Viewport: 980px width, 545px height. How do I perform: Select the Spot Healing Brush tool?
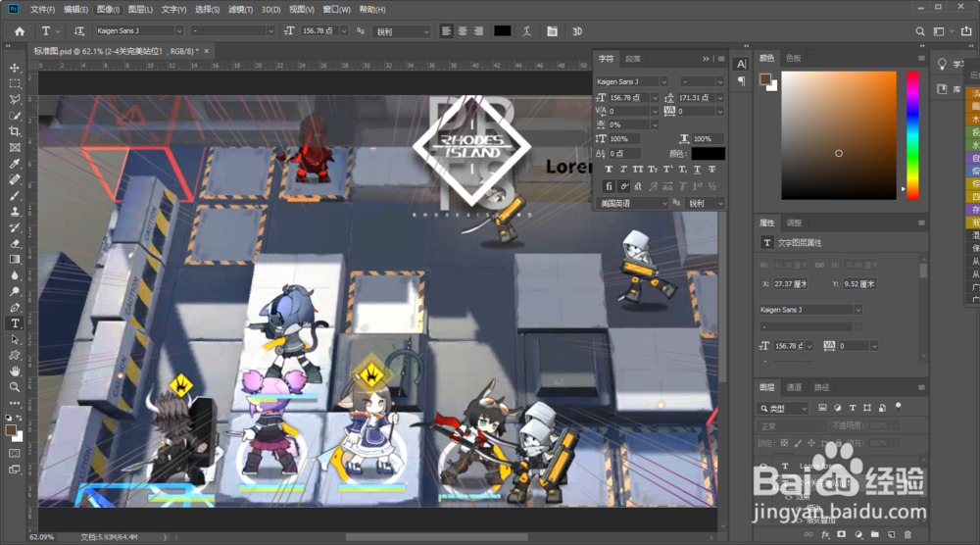click(x=15, y=179)
